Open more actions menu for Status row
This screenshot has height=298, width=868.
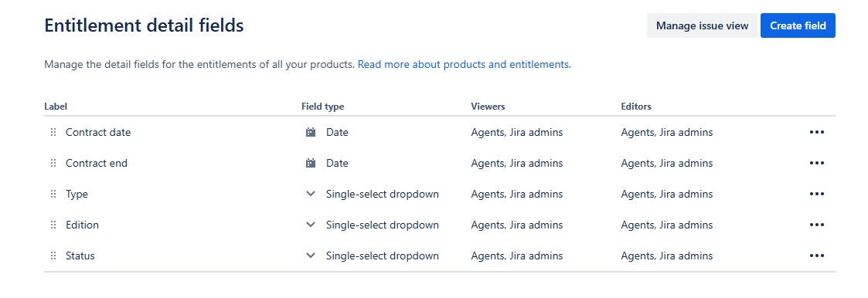(x=816, y=256)
